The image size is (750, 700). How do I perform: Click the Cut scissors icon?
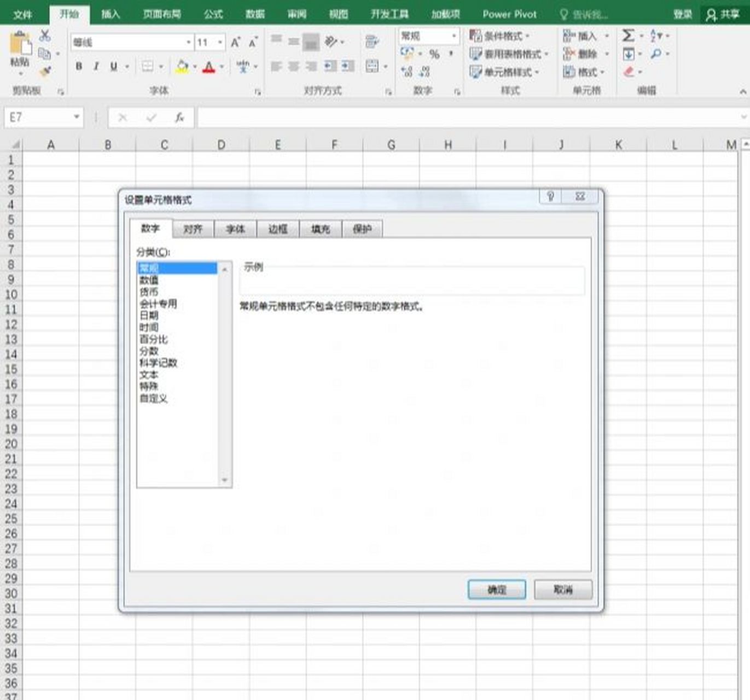(x=45, y=36)
